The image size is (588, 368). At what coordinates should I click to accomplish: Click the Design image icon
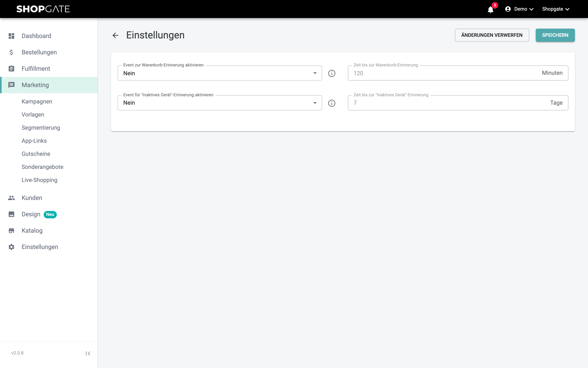11,214
